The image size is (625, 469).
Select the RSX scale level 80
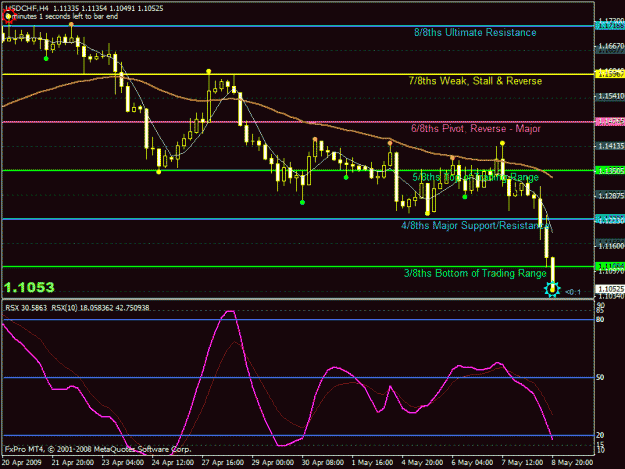(600, 320)
